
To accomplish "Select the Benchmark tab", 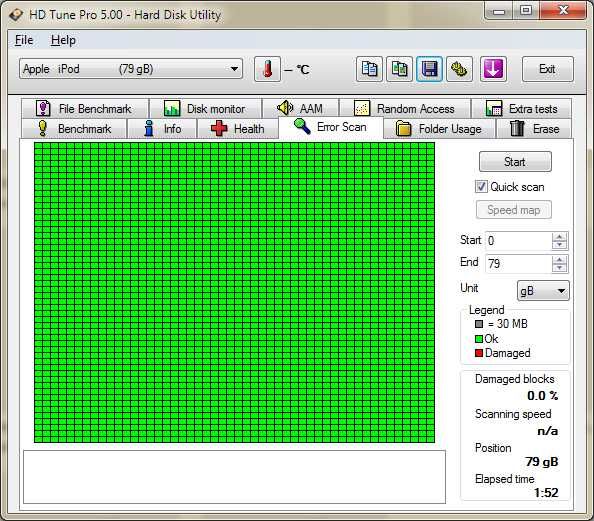I will click(x=74, y=129).
